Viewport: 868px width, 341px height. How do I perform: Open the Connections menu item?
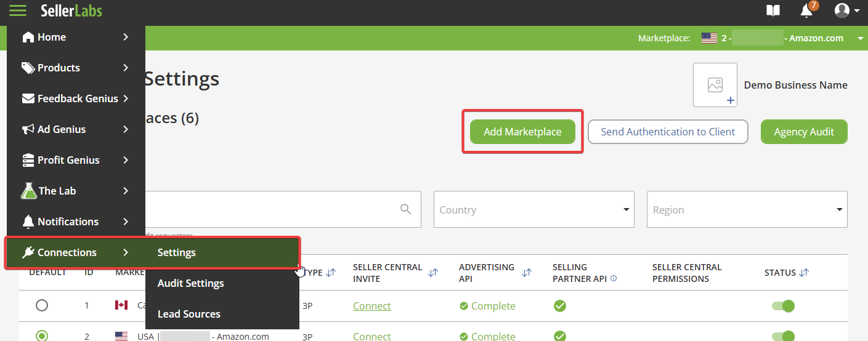click(76, 252)
